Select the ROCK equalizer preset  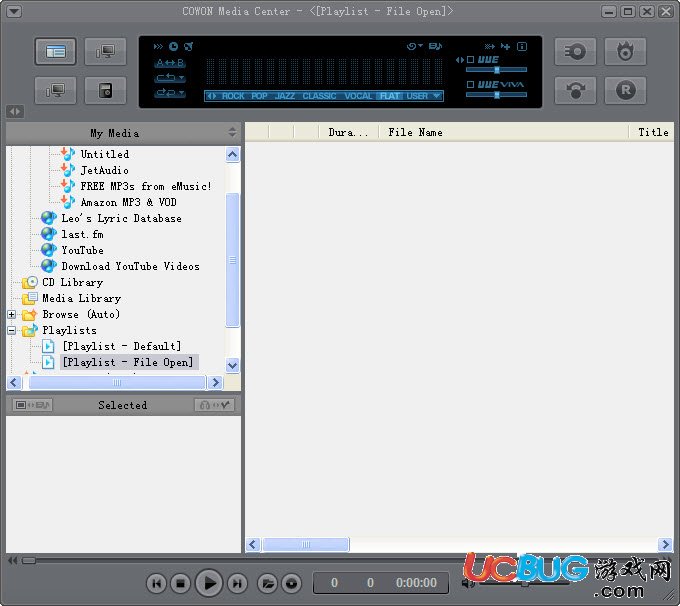pyautogui.click(x=233, y=96)
